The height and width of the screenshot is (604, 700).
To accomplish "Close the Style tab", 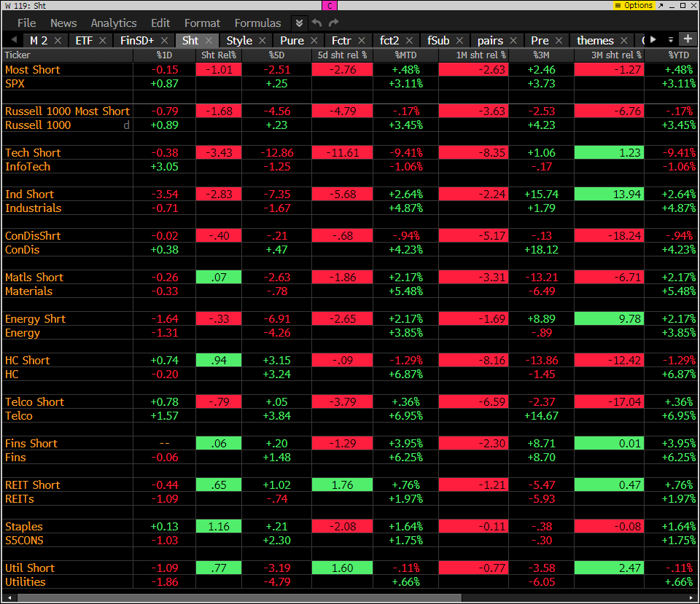I will [262, 41].
